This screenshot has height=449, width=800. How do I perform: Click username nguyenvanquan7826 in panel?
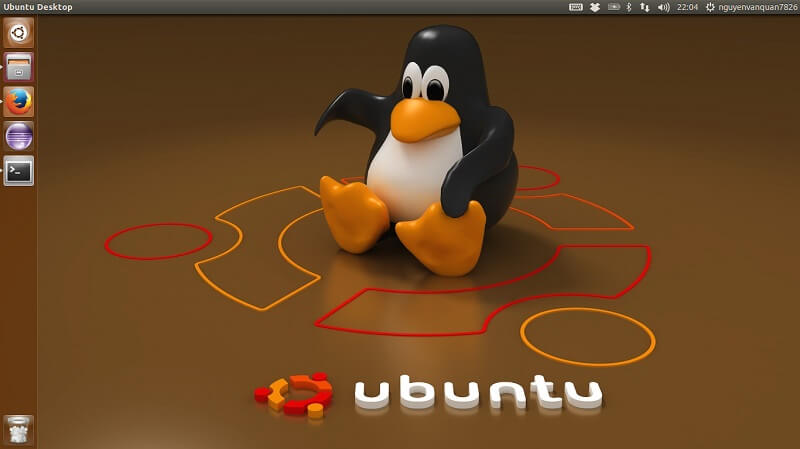(x=758, y=7)
